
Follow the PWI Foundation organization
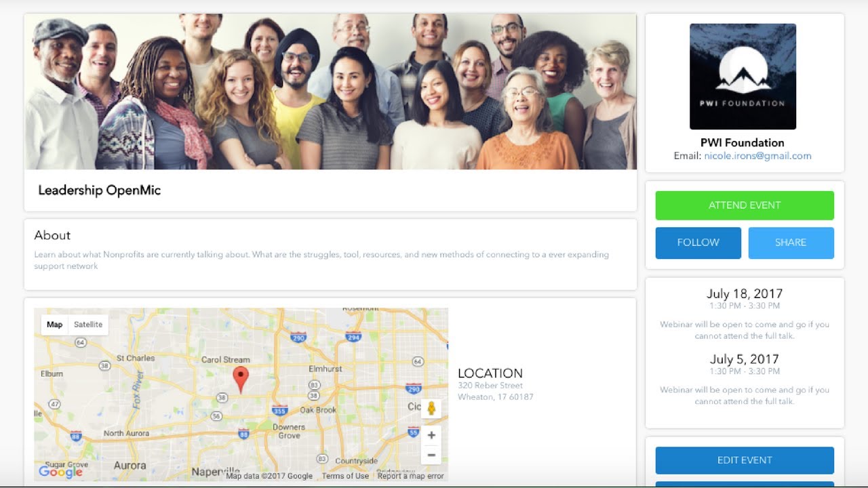(x=698, y=243)
